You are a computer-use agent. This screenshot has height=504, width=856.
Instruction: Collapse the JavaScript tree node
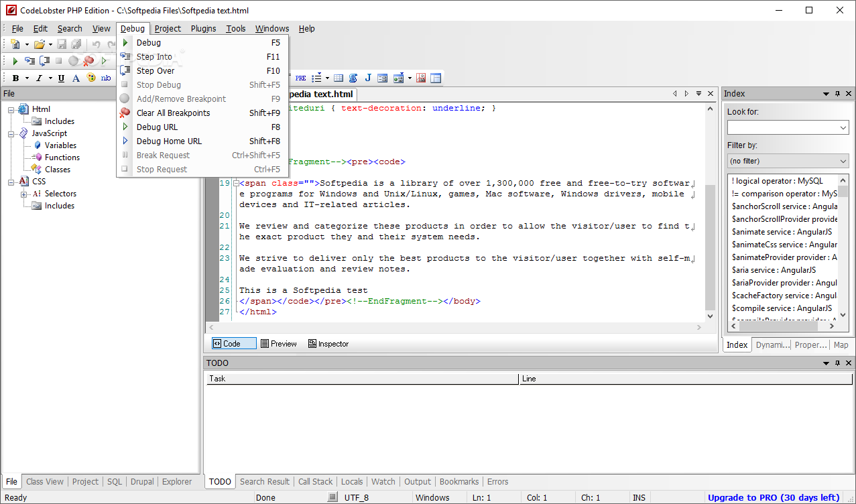[11, 133]
